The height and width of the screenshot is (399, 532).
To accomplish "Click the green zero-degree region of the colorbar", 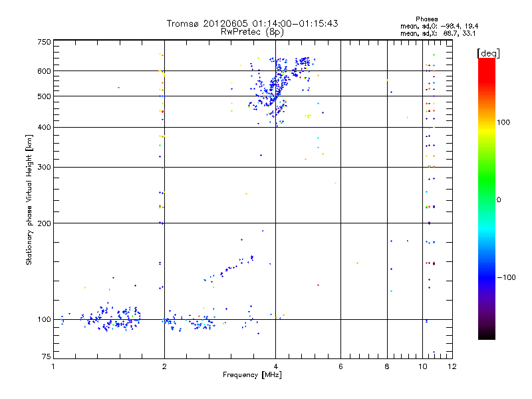I will [487, 190].
